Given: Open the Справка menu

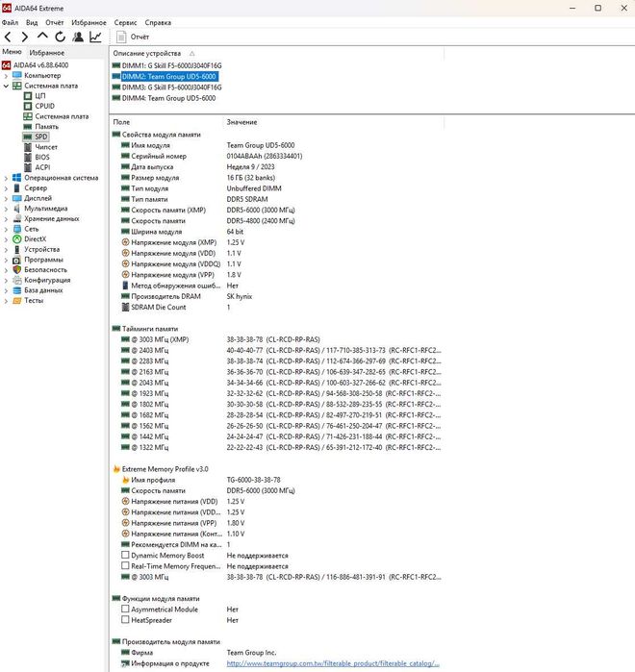Looking at the screenshot, I should 158,23.
